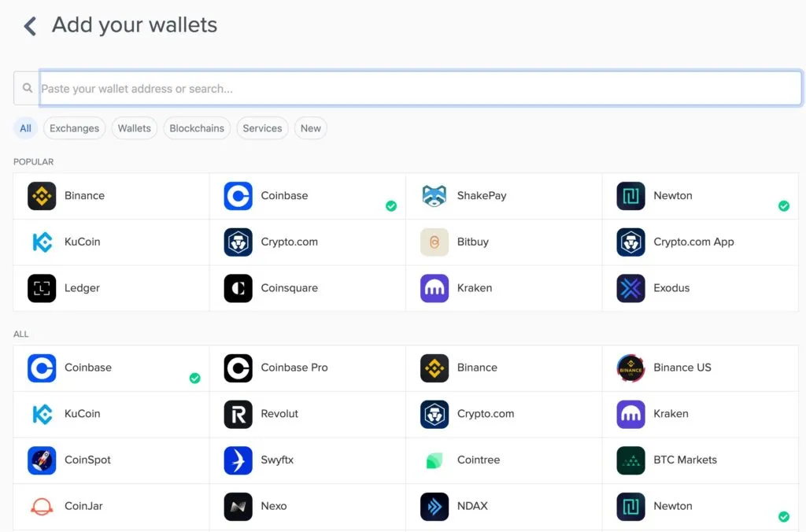Image resolution: width=806 pixels, height=532 pixels.
Task: Click the search magnifier icon
Action: (x=27, y=88)
